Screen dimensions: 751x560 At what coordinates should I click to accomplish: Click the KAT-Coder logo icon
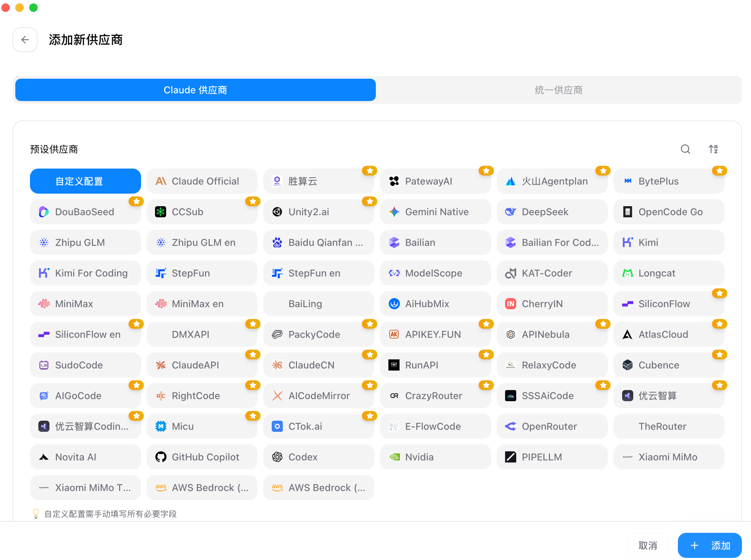tap(511, 273)
